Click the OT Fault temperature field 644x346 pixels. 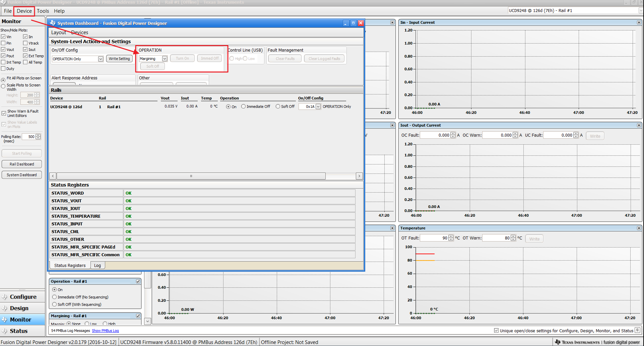434,238
